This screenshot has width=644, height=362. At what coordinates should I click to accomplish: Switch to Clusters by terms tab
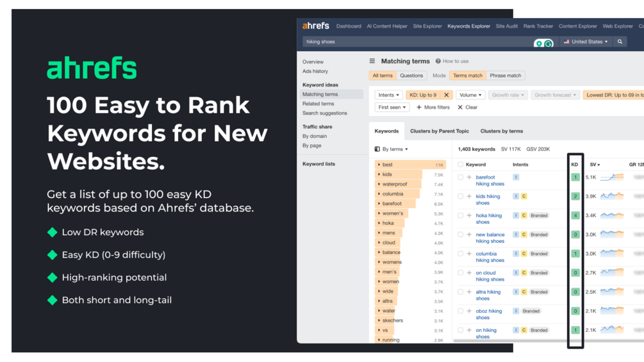(x=502, y=131)
